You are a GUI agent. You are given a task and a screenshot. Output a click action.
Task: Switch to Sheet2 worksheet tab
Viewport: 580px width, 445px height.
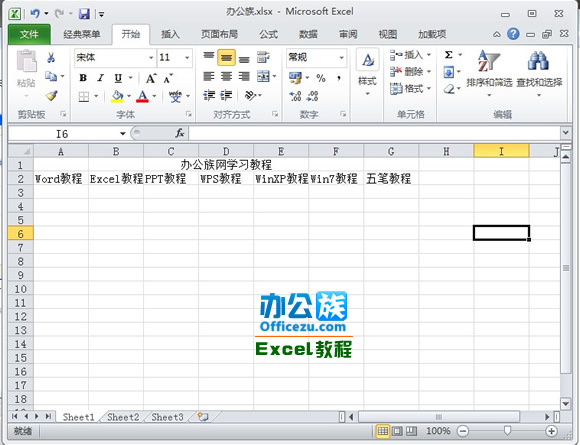123,417
